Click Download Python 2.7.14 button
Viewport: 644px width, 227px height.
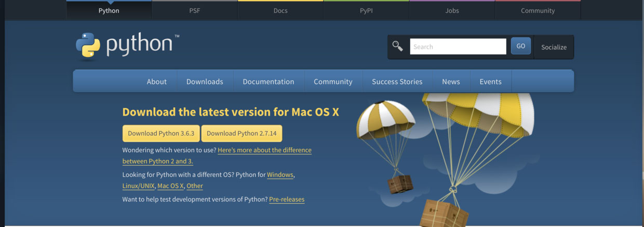(242, 133)
